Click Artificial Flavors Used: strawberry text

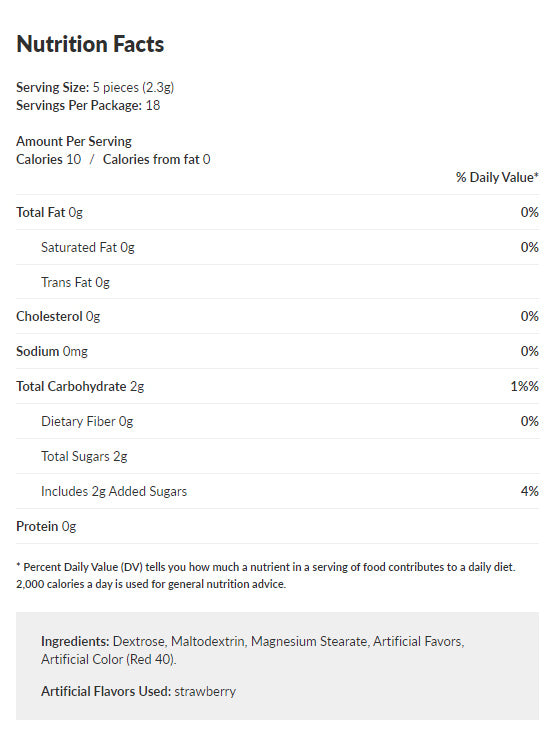[138, 692]
